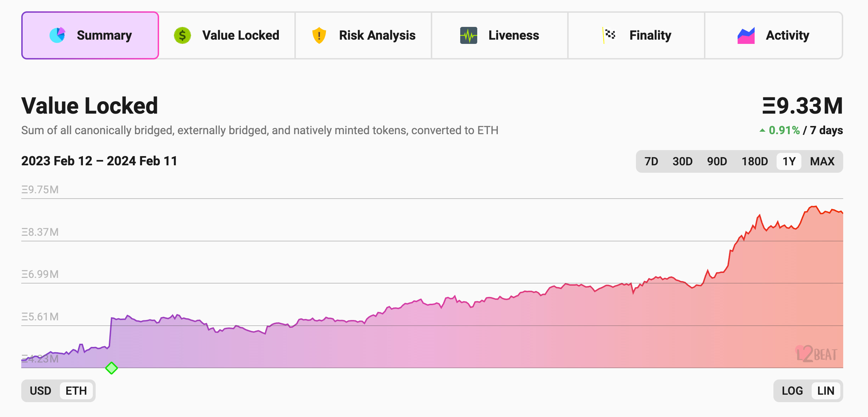Select 90D range button
The height and width of the screenshot is (417, 868).
click(x=717, y=161)
